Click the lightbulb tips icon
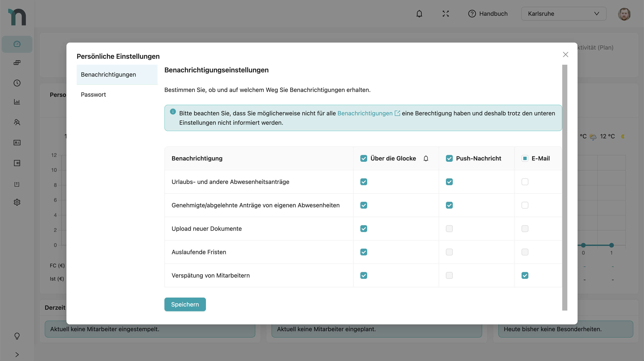This screenshot has width=644, height=361. [x=17, y=336]
